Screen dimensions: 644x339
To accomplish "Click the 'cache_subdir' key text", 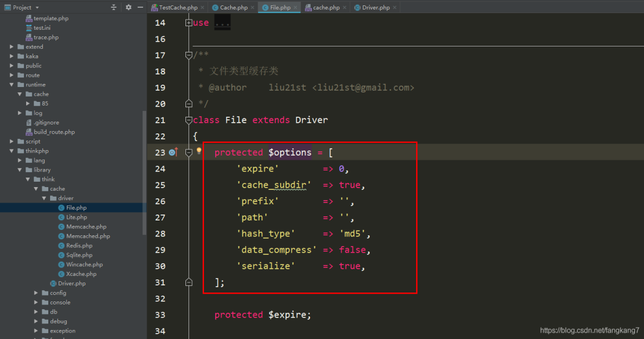I will (274, 185).
